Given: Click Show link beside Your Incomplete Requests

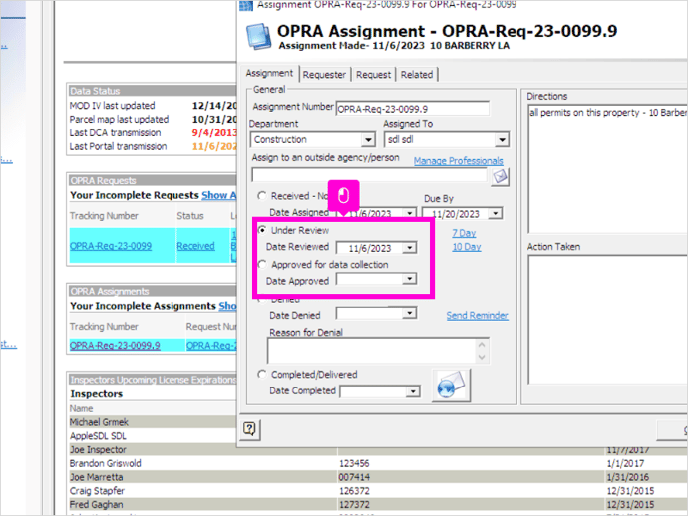Looking at the screenshot, I should [219, 195].
